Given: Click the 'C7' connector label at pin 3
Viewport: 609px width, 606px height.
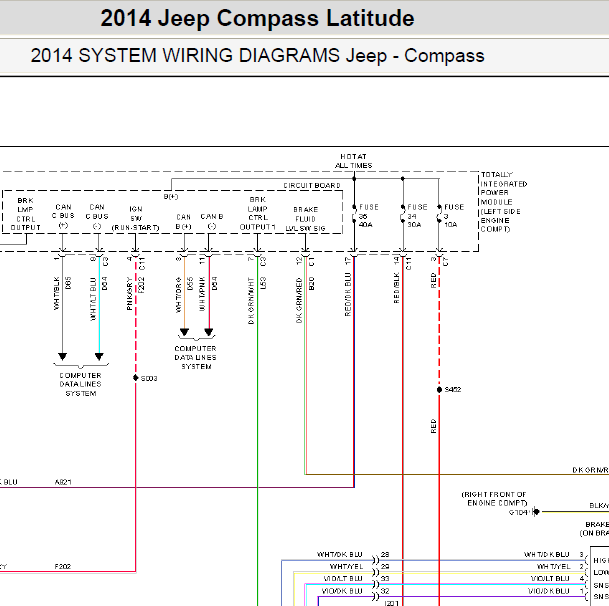Looking at the screenshot, I should click(x=445, y=261).
